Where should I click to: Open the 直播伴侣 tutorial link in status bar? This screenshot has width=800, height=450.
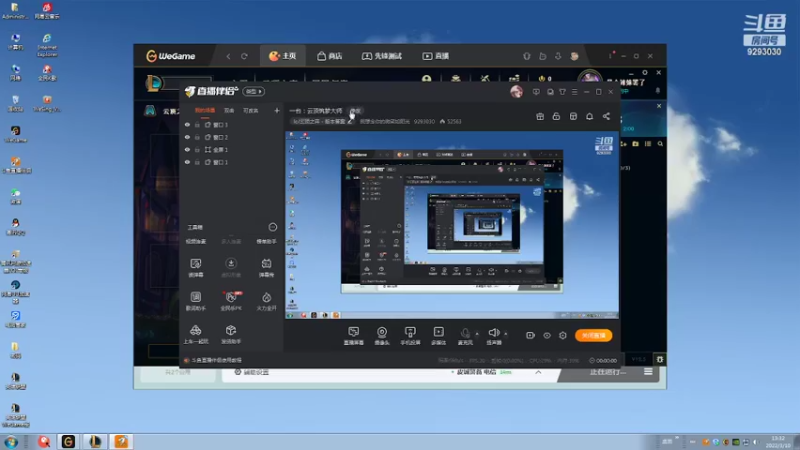(216, 360)
